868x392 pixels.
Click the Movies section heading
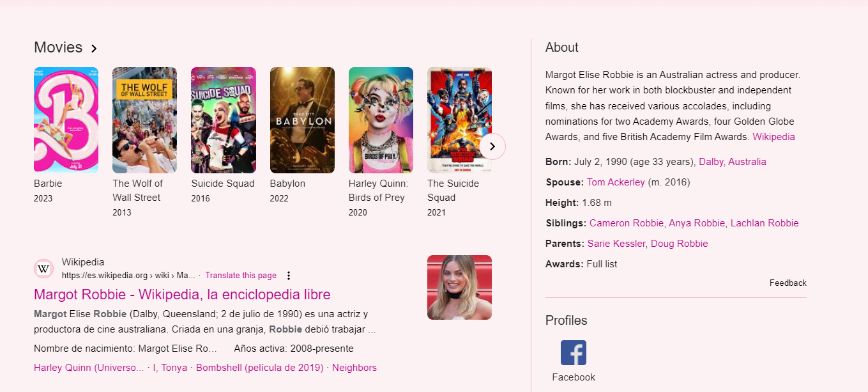tap(58, 47)
